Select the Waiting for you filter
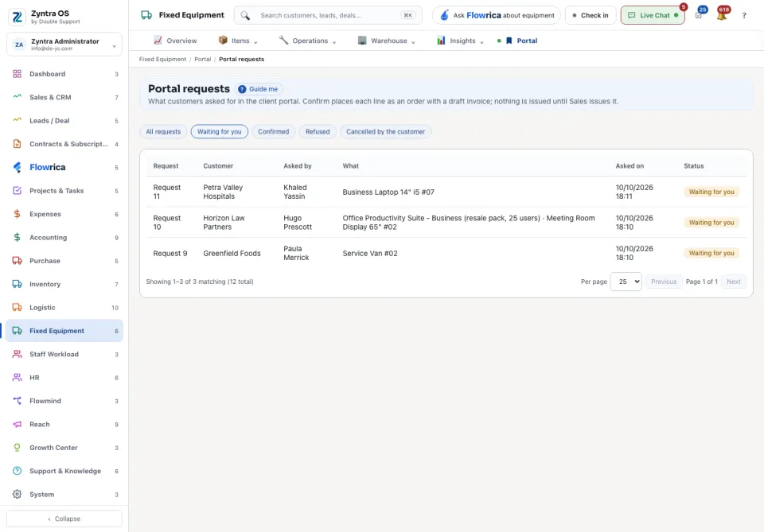Screen dimensions: 764x532 [x=220, y=132]
